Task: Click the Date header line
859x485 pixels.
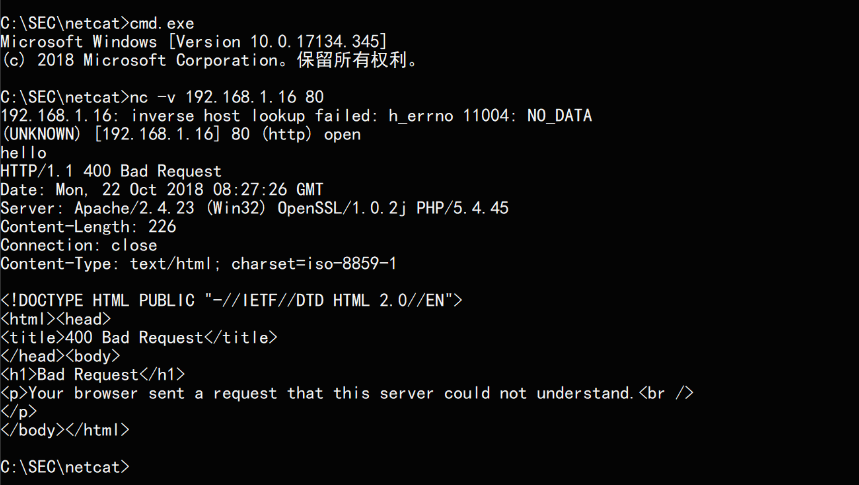Action: coord(162,190)
